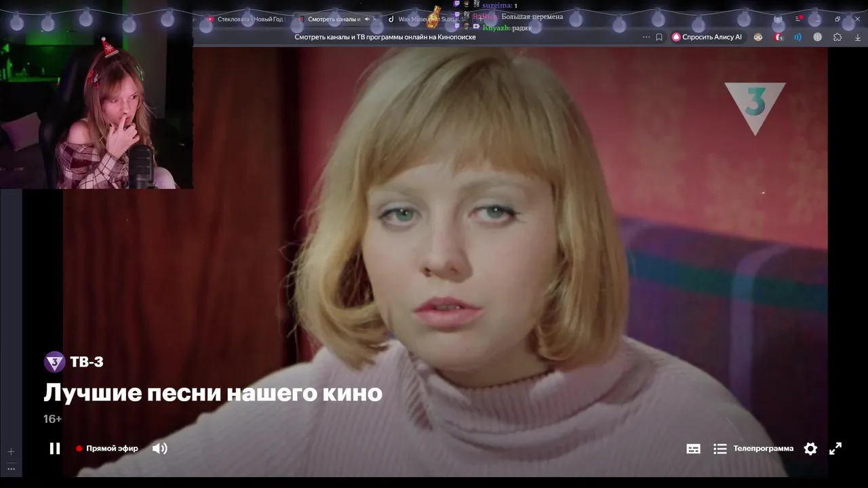Open the Телепрограмма schedule list

pos(753,448)
